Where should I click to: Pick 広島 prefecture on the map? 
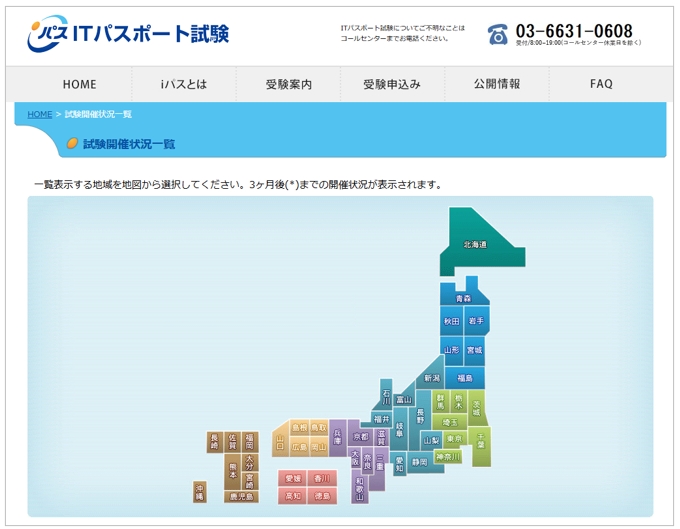[299, 447]
